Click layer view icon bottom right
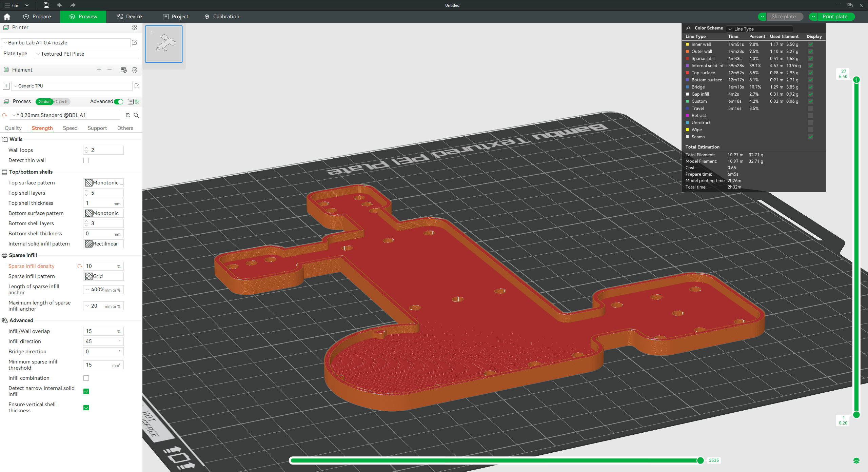This screenshot has width=868, height=472. pos(856,460)
